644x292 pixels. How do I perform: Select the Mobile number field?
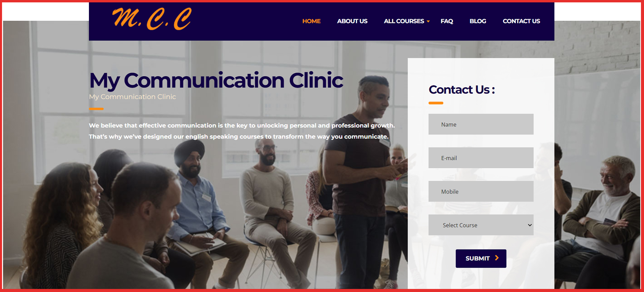coord(481,191)
